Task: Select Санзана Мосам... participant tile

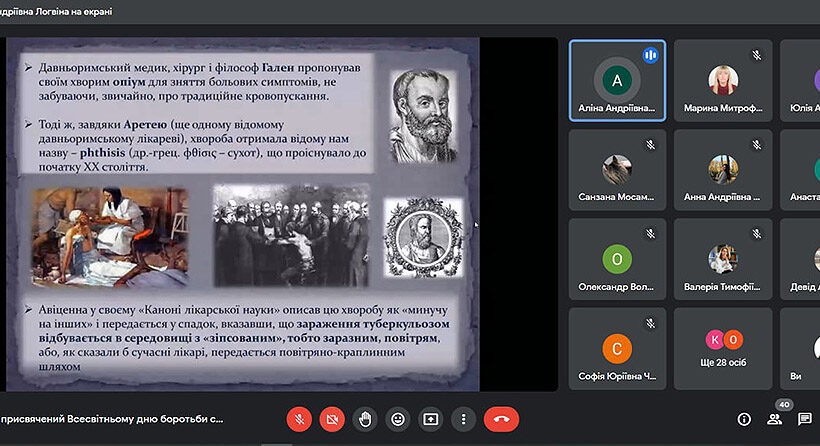Action: [x=617, y=170]
